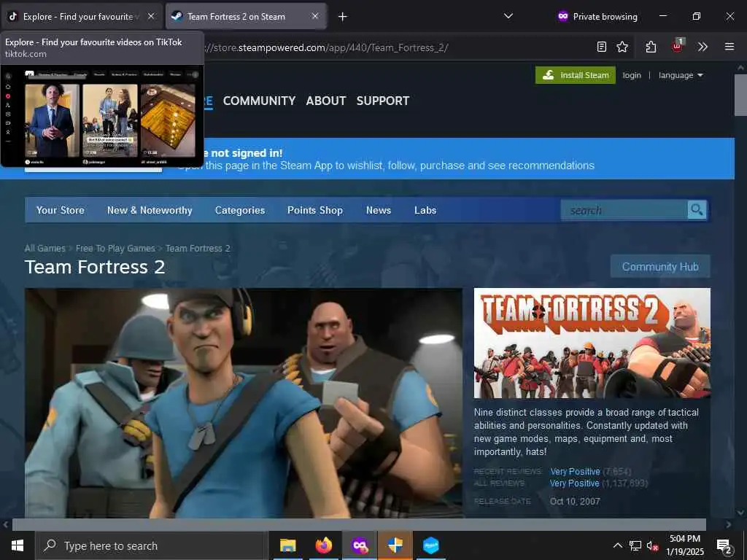Open reader view icon in address bar
This screenshot has width=747, height=560.
pyautogui.click(x=602, y=47)
